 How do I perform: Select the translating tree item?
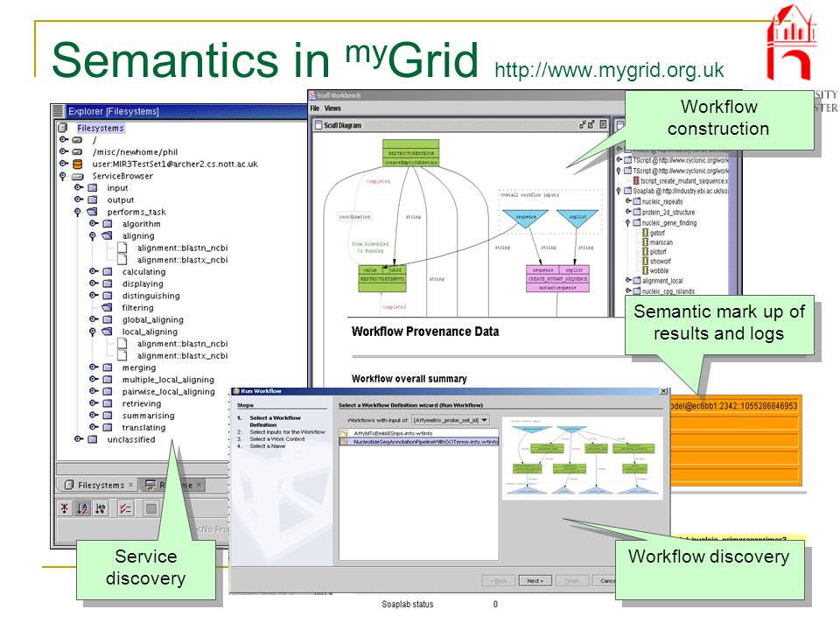pyautogui.click(x=143, y=428)
